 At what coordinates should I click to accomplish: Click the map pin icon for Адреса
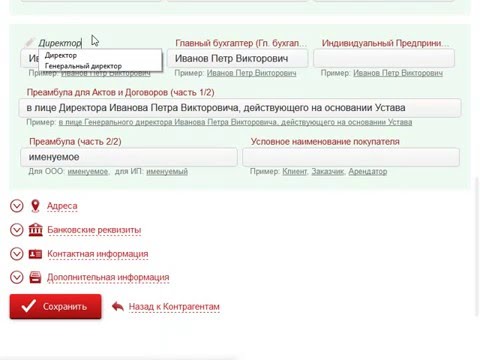[35, 206]
